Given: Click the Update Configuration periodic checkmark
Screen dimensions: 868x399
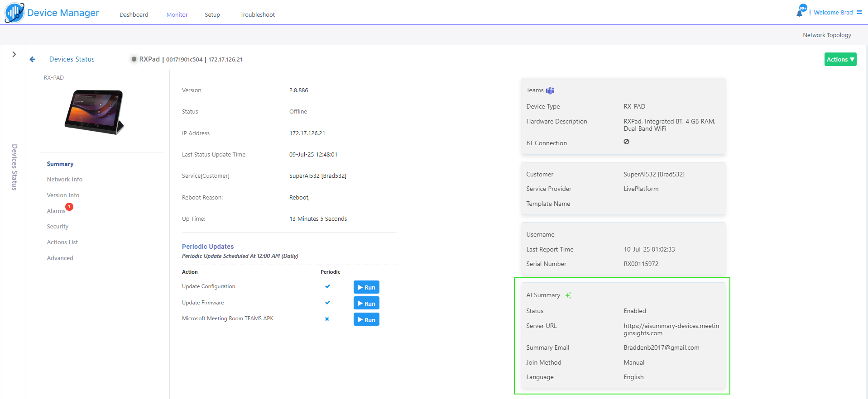Looking at the screenshot, I should coord(327,286).
